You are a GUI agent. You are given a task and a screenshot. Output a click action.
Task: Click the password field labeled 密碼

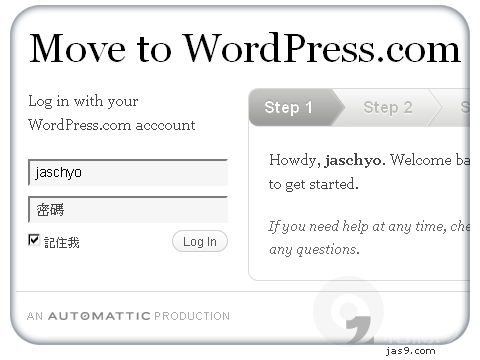coord(128,210)
